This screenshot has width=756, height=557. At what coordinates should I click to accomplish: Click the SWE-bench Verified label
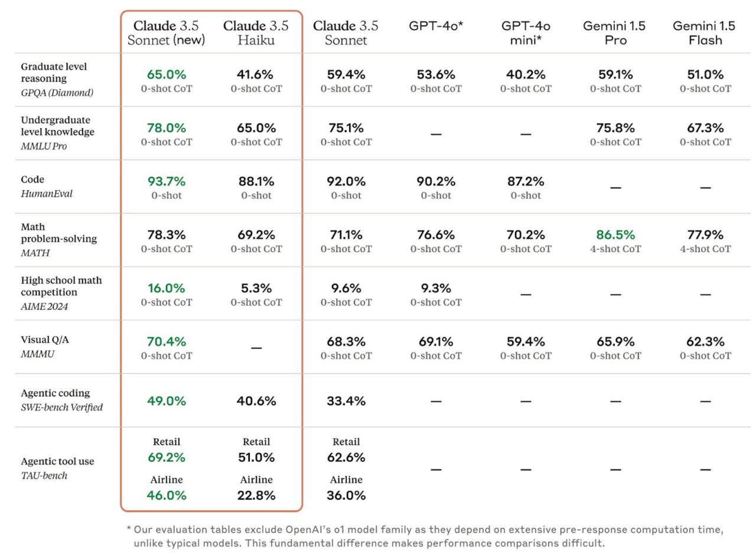61,407
